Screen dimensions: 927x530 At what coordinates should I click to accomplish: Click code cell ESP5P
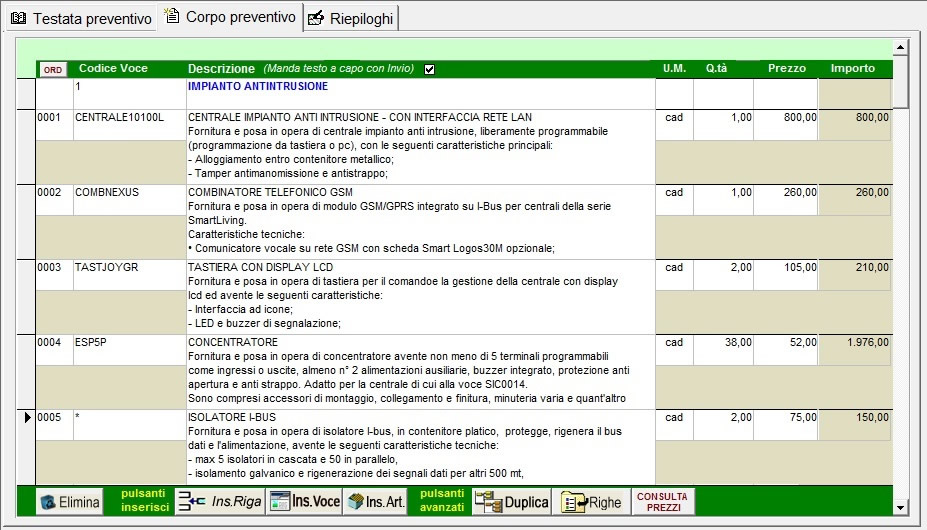click(129, 350)
